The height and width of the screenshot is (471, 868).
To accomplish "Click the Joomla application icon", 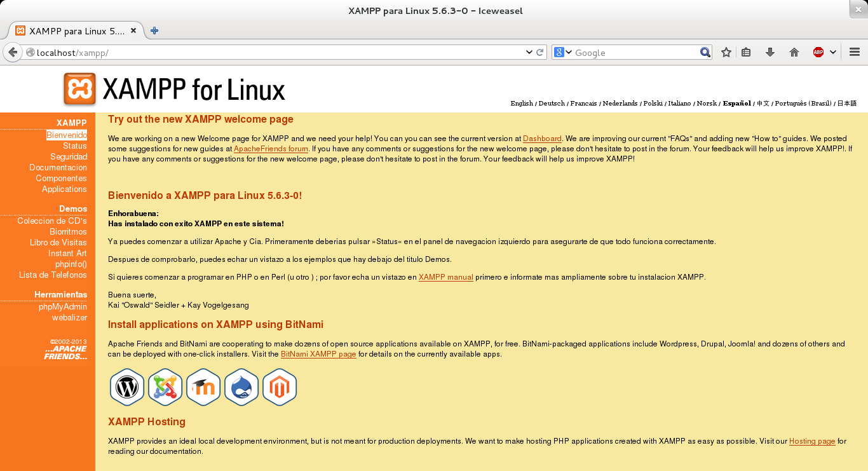I will click(165, 387).
